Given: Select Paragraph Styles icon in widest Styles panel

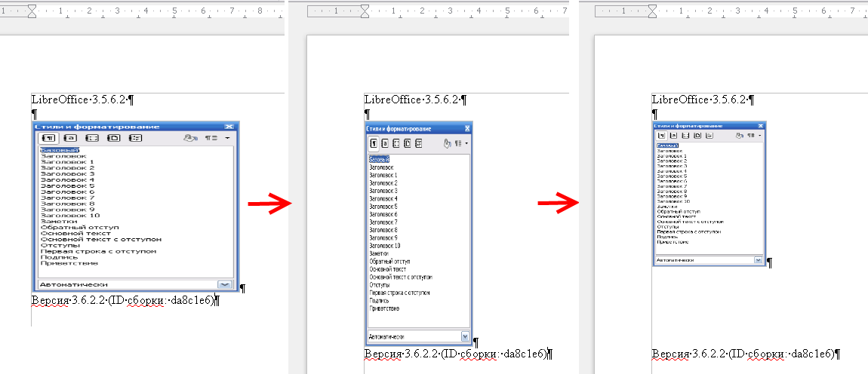Looking at the screenshot, I should coord(49,138).
